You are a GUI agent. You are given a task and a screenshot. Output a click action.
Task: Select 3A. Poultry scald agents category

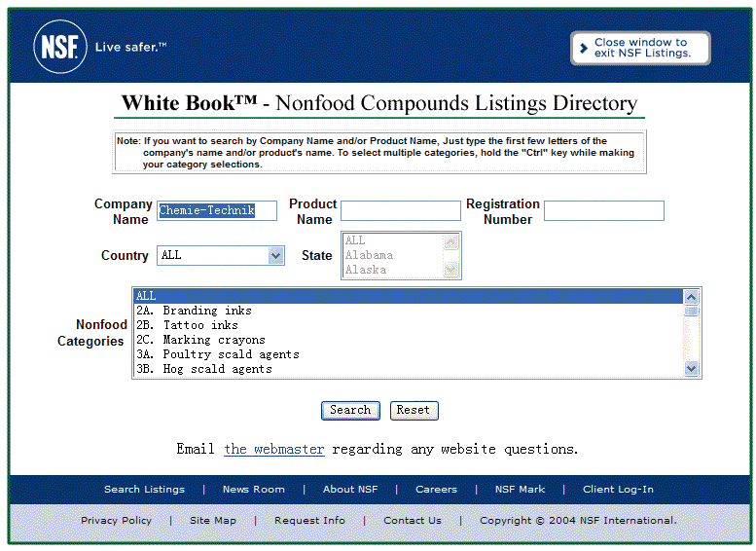(408, 354)
